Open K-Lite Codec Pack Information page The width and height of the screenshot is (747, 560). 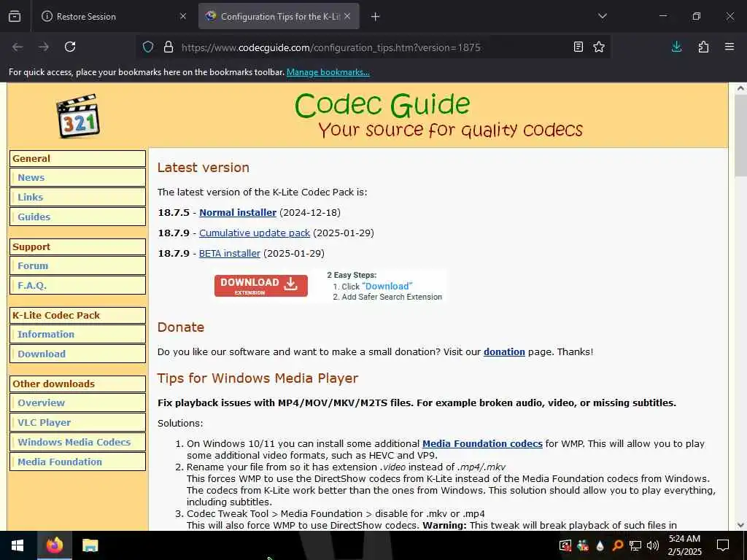pos(46,334)
